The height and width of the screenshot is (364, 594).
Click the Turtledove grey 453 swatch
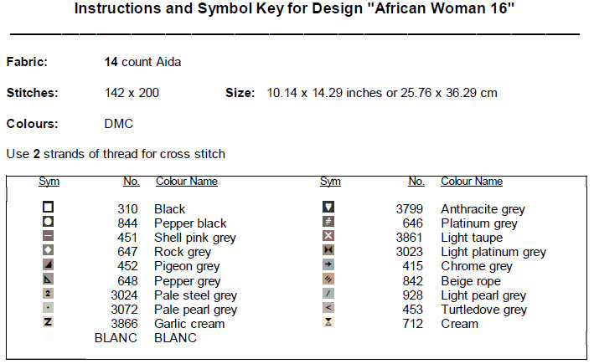(328, 309)
